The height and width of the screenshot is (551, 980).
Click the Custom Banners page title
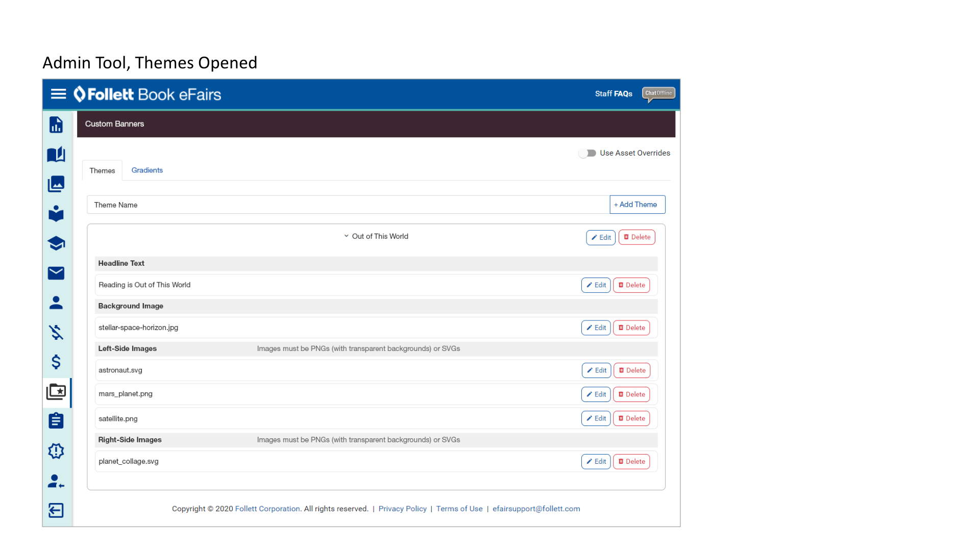(114, 124)
